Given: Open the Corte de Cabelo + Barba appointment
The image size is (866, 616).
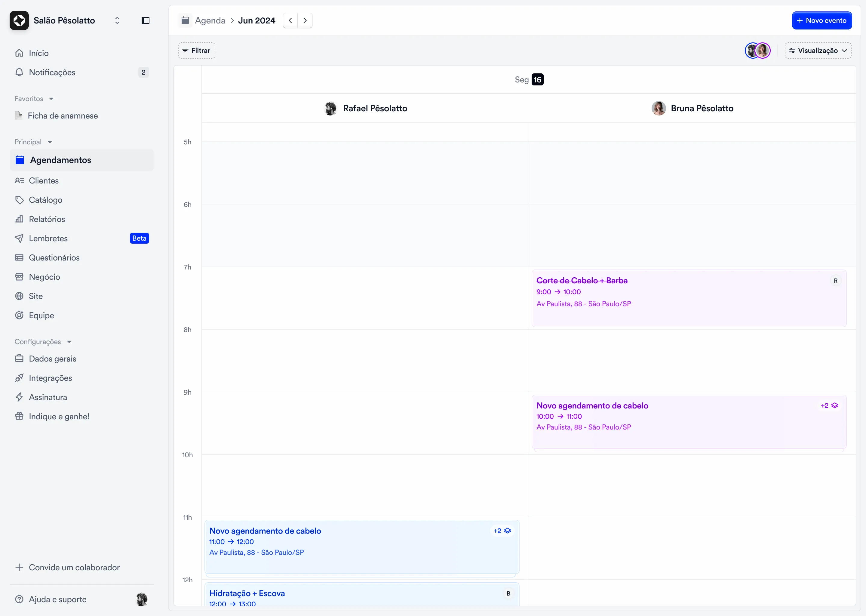Looking at the screenshot, I should click(x=689, y=298).
